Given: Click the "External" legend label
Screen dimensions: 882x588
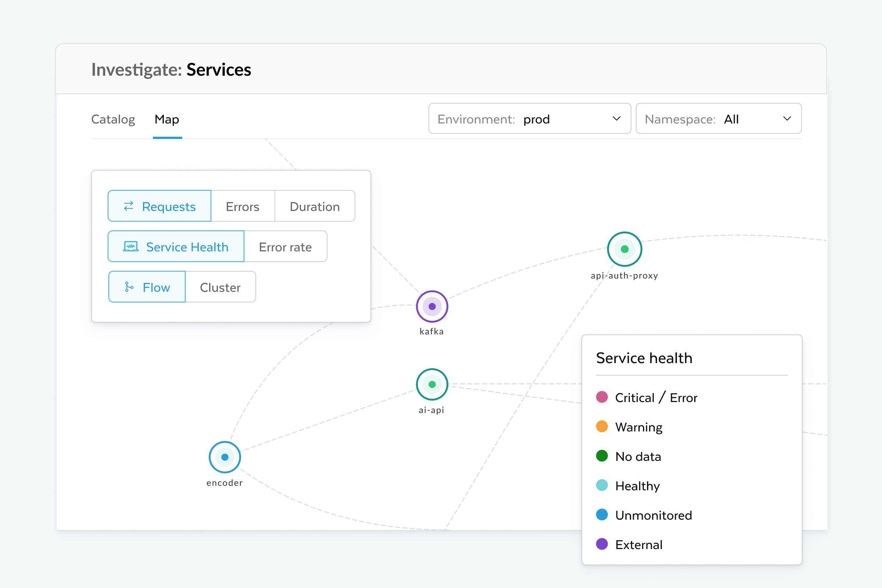Looking at the screenshot, I should [639, 545].
